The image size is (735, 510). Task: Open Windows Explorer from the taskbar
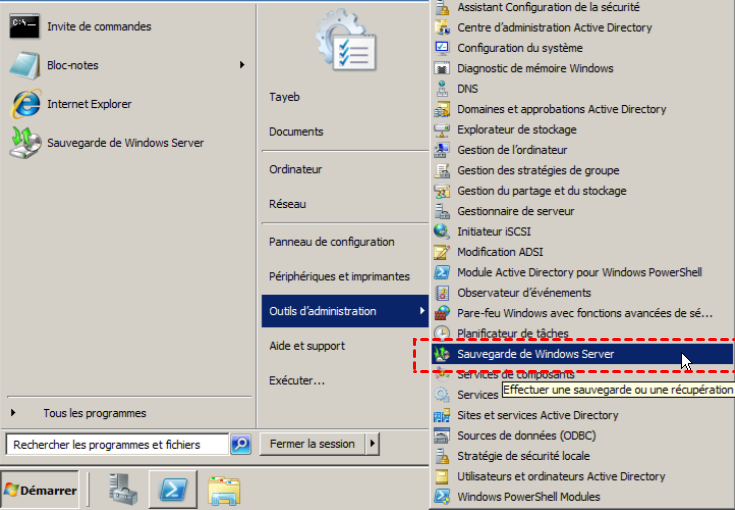(224, 490)
